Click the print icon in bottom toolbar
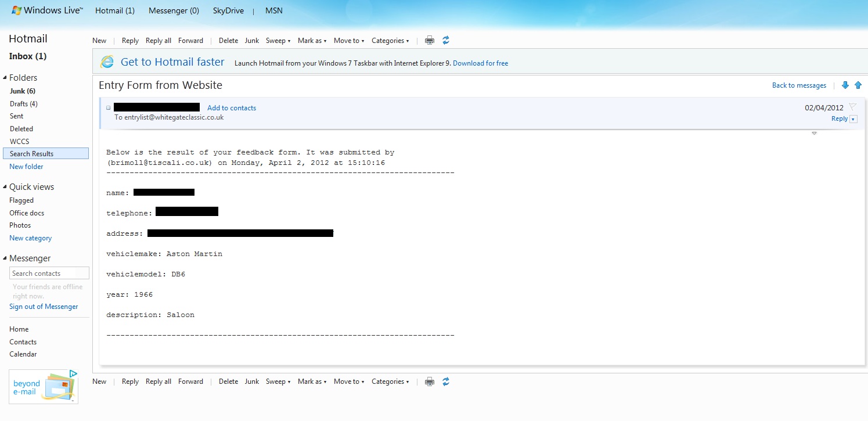 (430, 382)
